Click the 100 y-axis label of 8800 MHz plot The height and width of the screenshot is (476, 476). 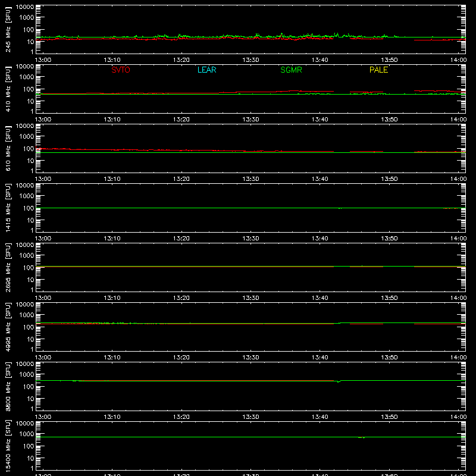point(29,387)
